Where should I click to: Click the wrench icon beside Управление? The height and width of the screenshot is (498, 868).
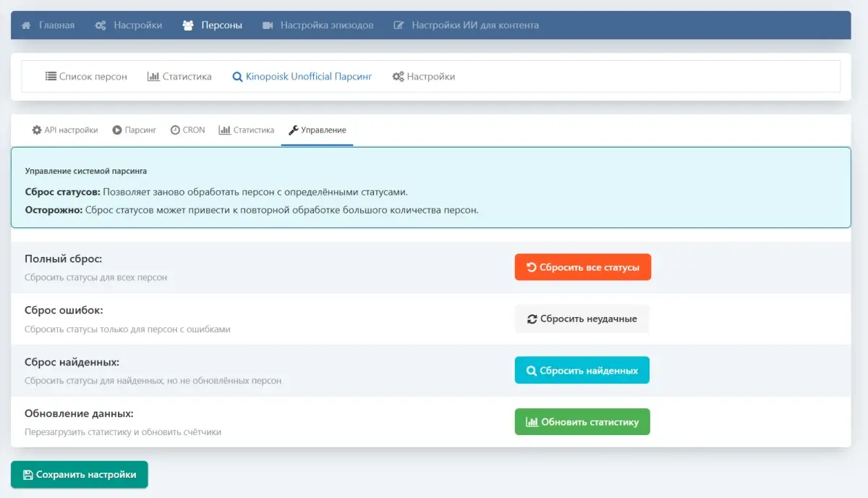click(293, 130)
